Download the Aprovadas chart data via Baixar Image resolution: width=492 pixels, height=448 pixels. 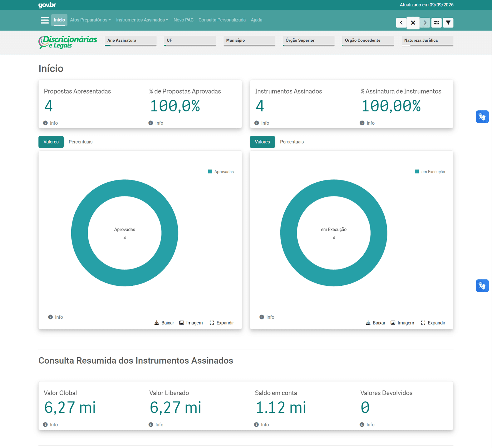164,323
